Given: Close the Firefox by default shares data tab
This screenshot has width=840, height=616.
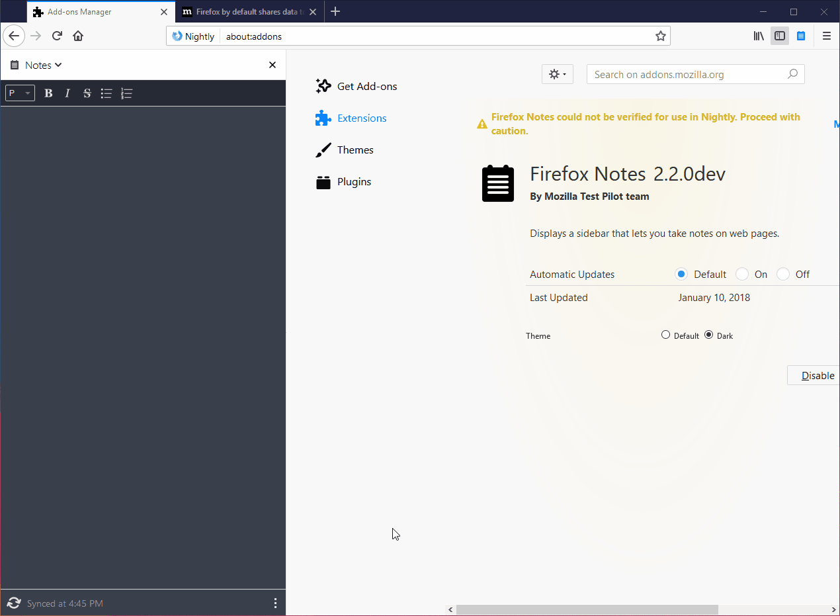Looking at the screenshot, I should (313, 12).
